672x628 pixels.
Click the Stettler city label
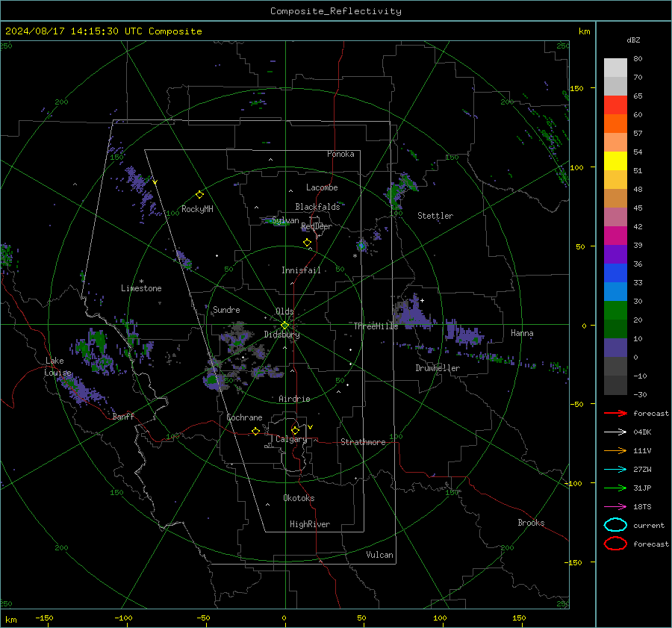click(435, 216)
